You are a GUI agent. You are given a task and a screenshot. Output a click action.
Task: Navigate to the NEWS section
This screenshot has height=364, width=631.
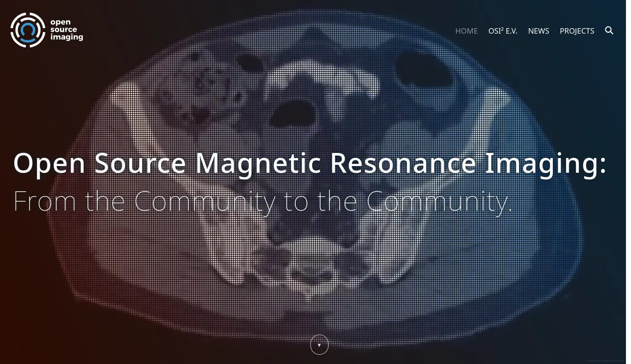[x=538, y=31]
